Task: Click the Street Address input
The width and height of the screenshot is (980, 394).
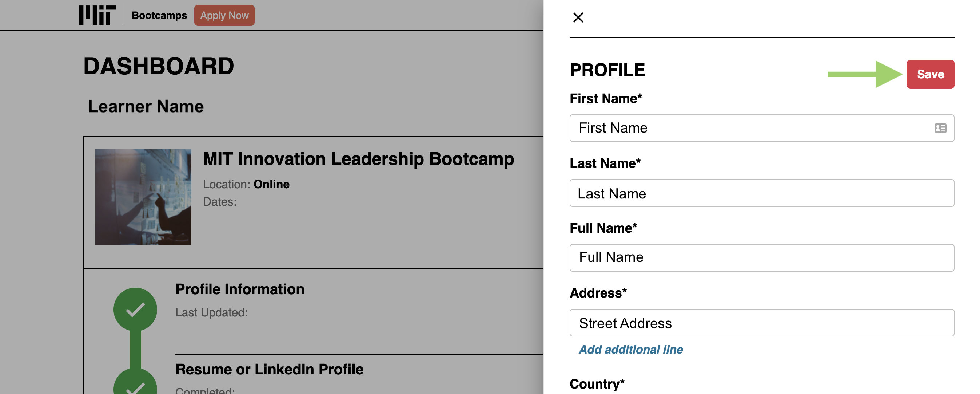Action: pyautogui.click(x=761, y=323)
